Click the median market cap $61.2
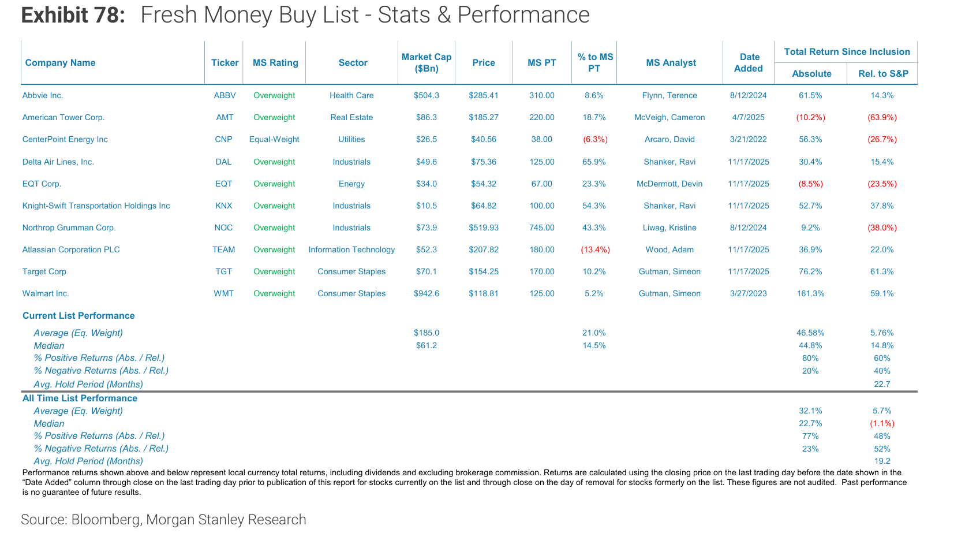The image size is (980, 533). tap(427, 346)
